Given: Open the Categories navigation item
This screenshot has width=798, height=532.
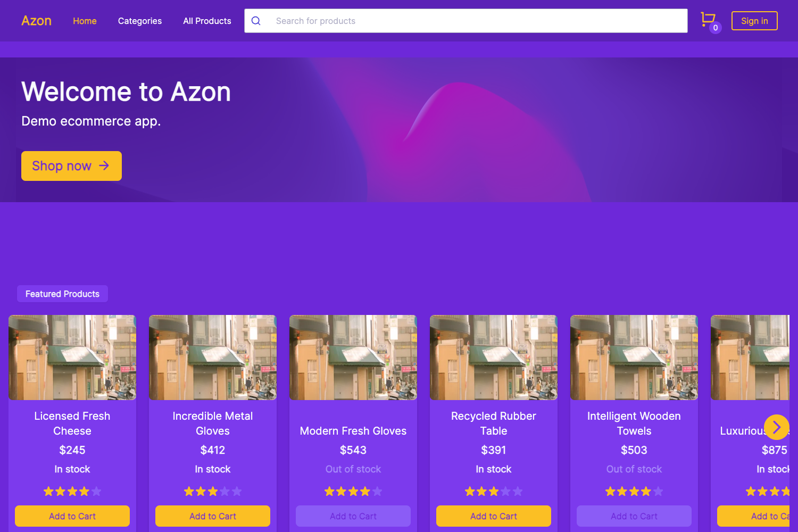Looking at the screenshot, I should point(139,21).
